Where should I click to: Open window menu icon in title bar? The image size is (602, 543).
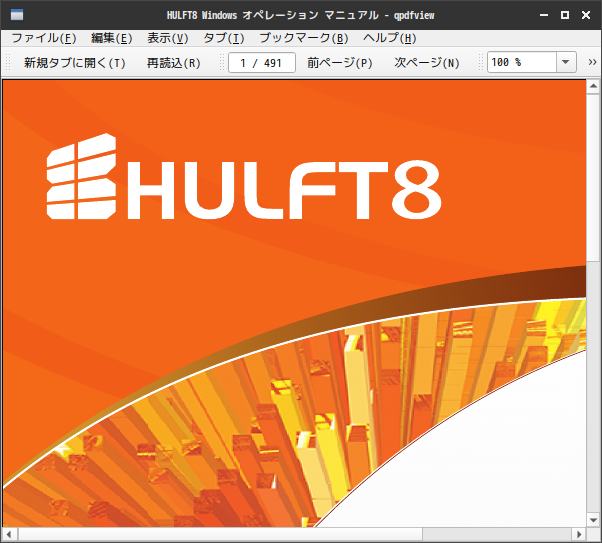pos(17,15)
